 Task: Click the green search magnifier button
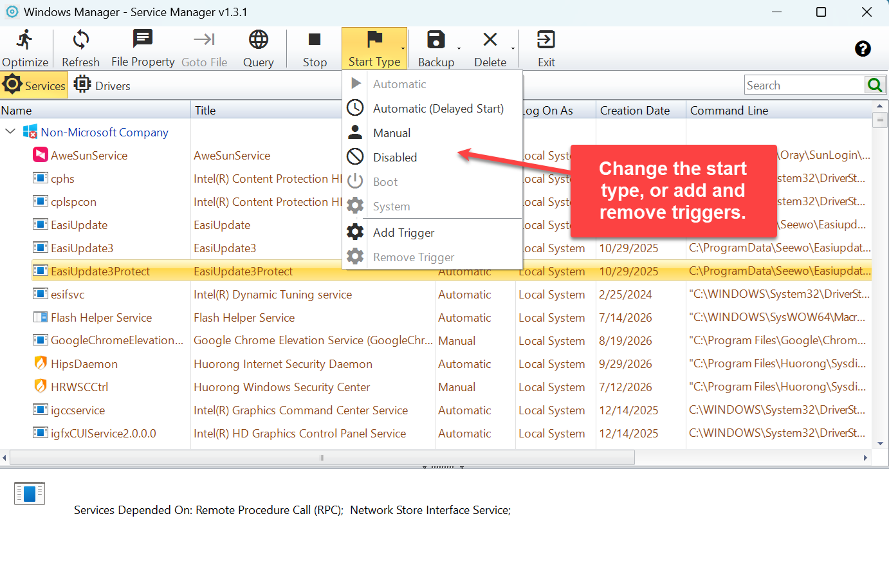click(874, 85)
